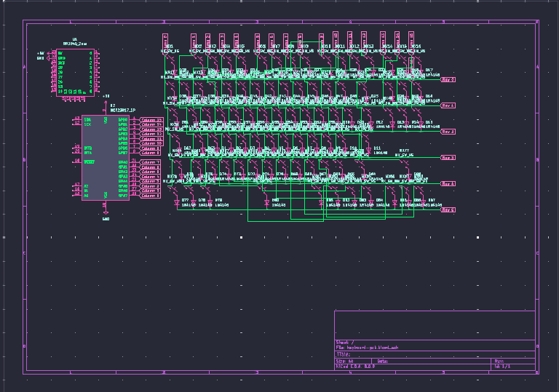
Task: Select diode D80 in the bottom row
Action: click(267, 203)
